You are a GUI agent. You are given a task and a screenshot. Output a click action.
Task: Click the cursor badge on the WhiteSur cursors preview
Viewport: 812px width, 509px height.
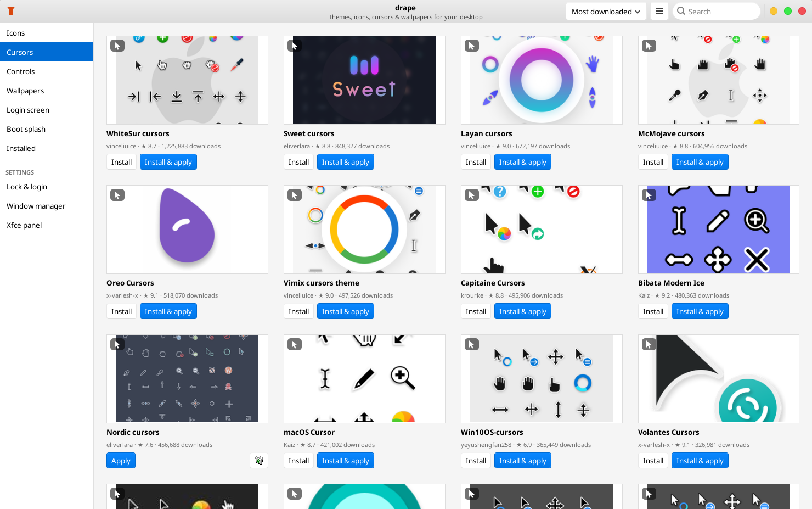pyautogui.click(x=117, y=46)
